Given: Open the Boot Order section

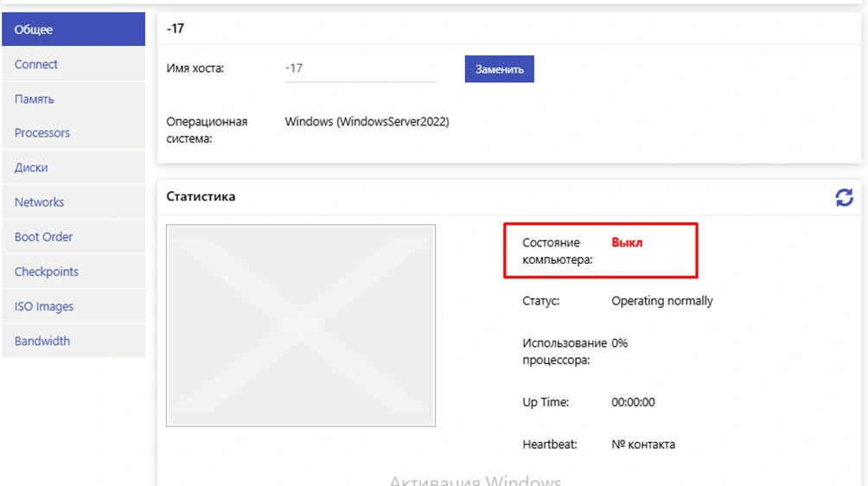Looking at the screenshot, I should click(x=73, y=237).
